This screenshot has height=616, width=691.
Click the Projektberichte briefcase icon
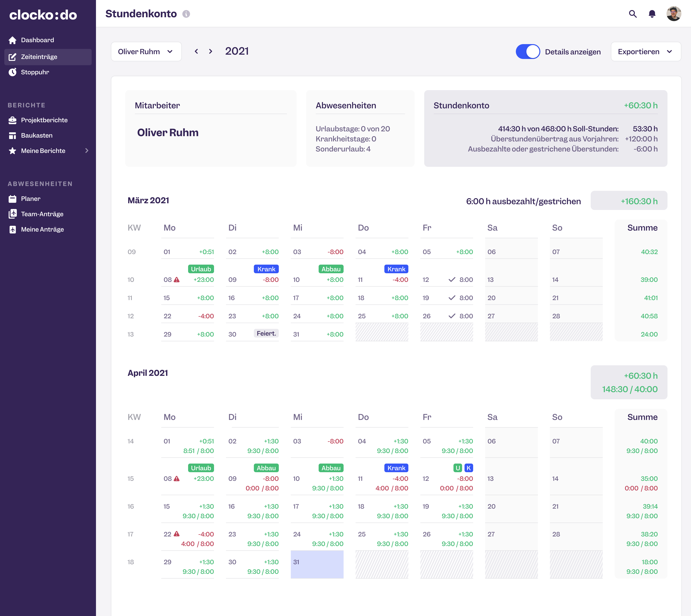click(x=13, y=120)
